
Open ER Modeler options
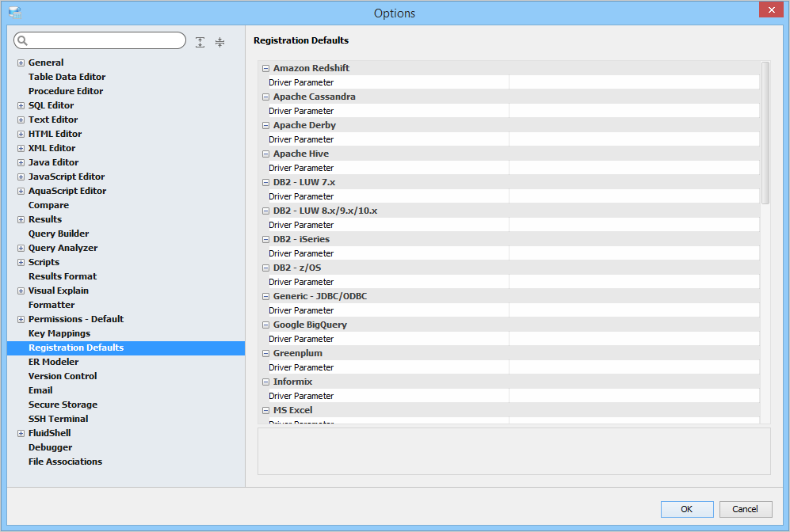[53, 362]
